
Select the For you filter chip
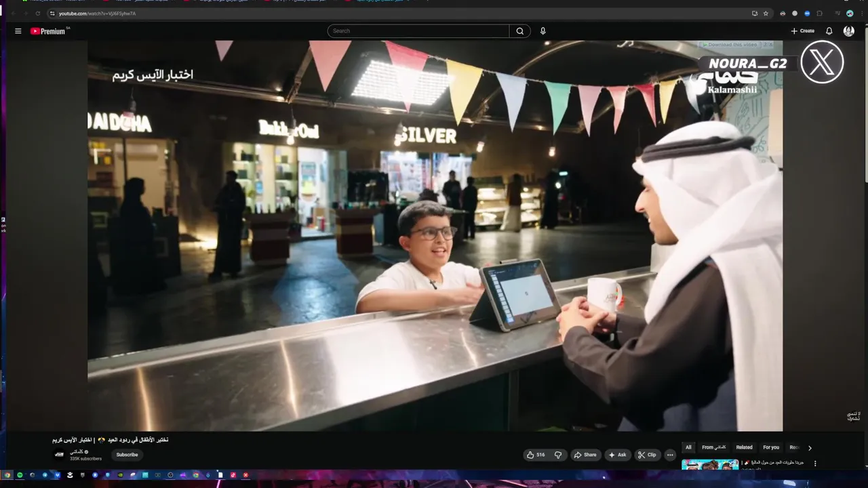click(771, 447)
